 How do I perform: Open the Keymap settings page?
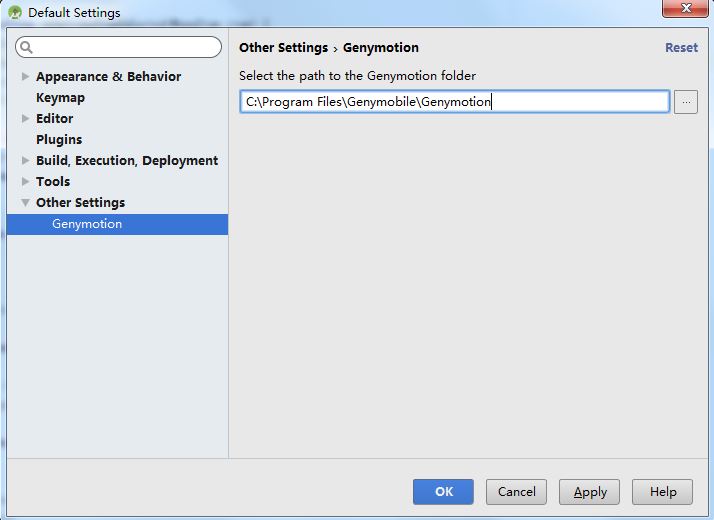tap(61, 97)
